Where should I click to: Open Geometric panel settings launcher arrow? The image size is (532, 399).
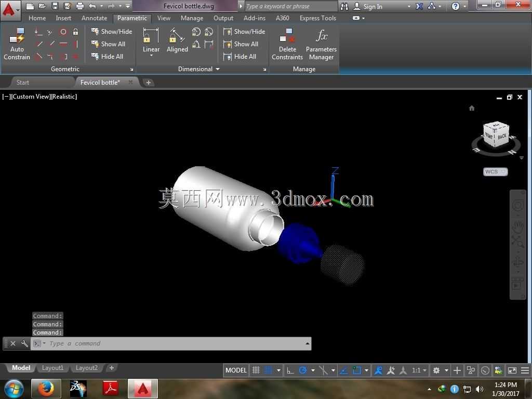[x=131, y=69]
